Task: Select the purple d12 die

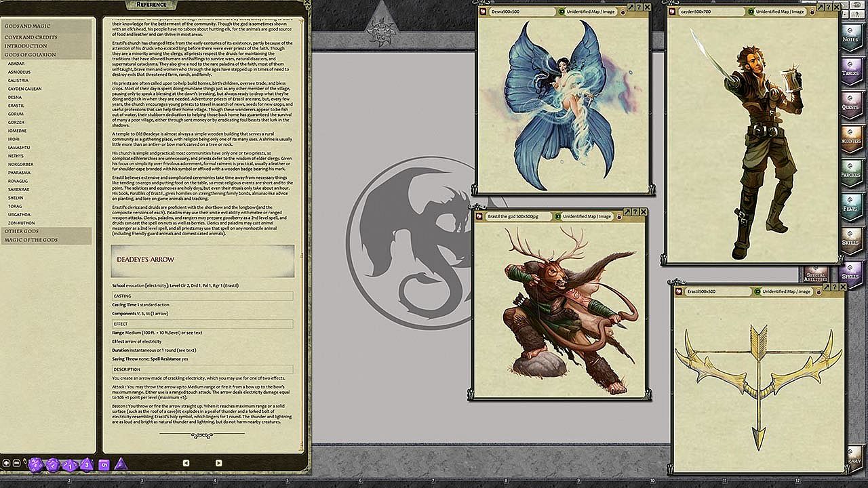Action: tap(53, 464)
